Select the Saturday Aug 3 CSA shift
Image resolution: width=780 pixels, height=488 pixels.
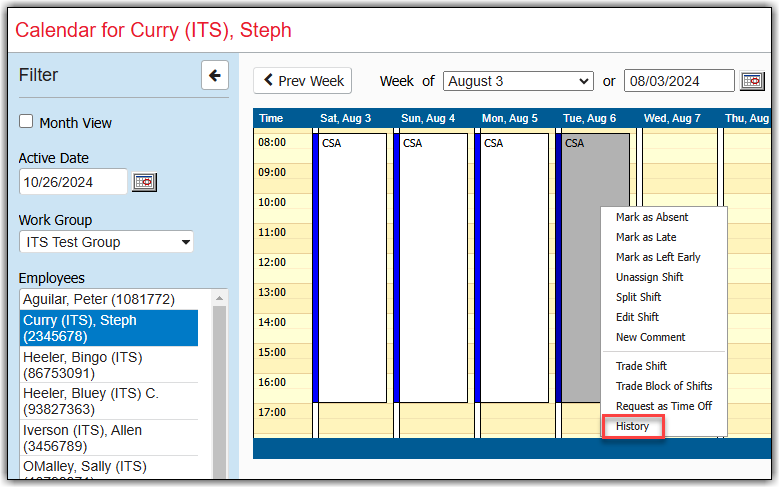(352, 267)
